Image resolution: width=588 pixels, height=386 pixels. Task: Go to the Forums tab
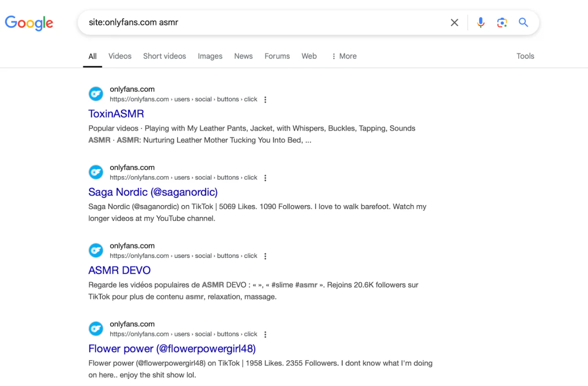point(277,56)
